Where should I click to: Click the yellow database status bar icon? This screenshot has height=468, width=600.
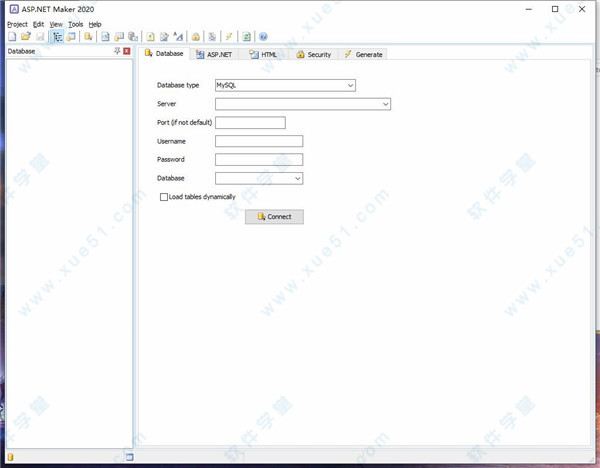coord(10,457)
